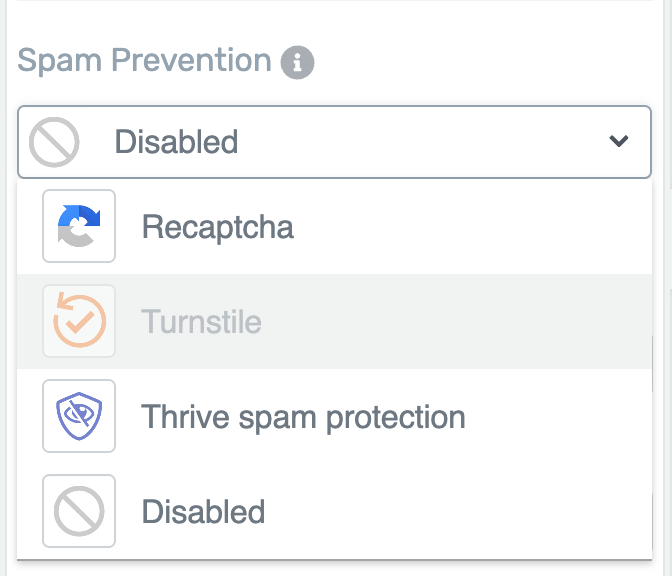Pick the "Disabled" label in the options list
This screenshot has height=576, width=672.
click(x=203, y=511)
